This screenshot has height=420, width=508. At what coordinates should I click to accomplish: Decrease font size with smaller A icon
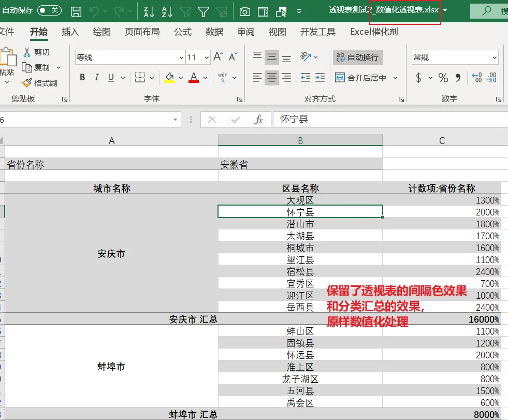233,57
